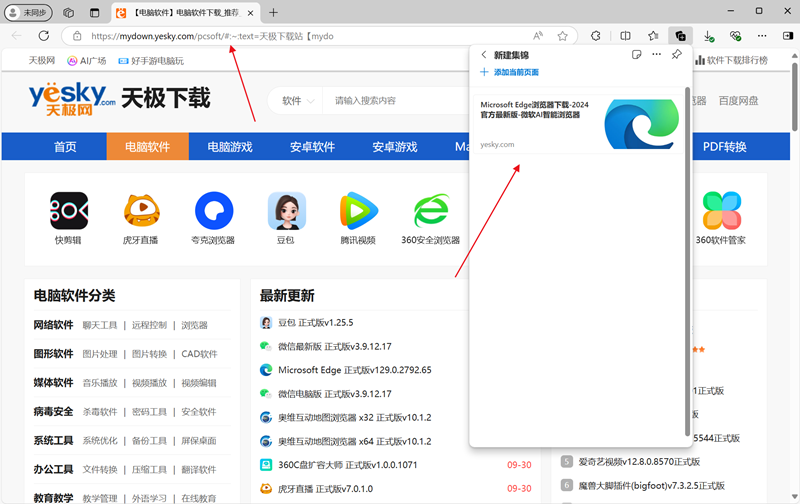Switch to the 首页 nav tab

(x=65, y=147)
